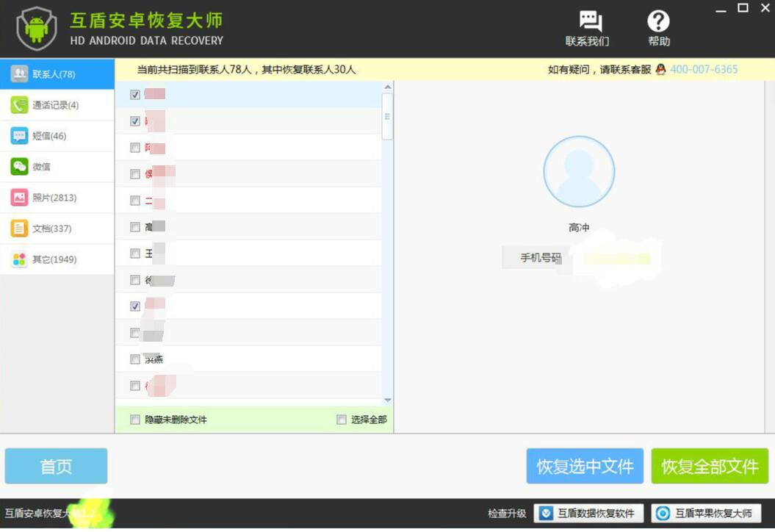Click the contact avatar placeholder image
The width and height of the screenshot is (775, 532).
point(579,171)
